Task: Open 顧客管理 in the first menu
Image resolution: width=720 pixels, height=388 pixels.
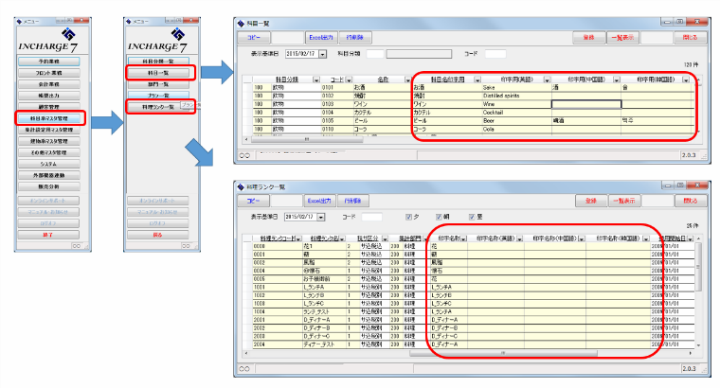Action: tap(49, 107)
